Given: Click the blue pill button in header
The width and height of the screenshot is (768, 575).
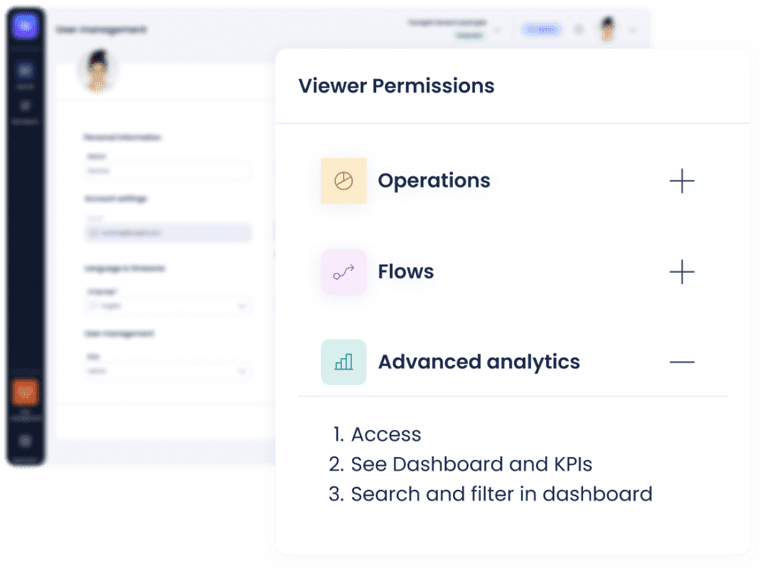Looking at the screenshot, I should point(541,30).
